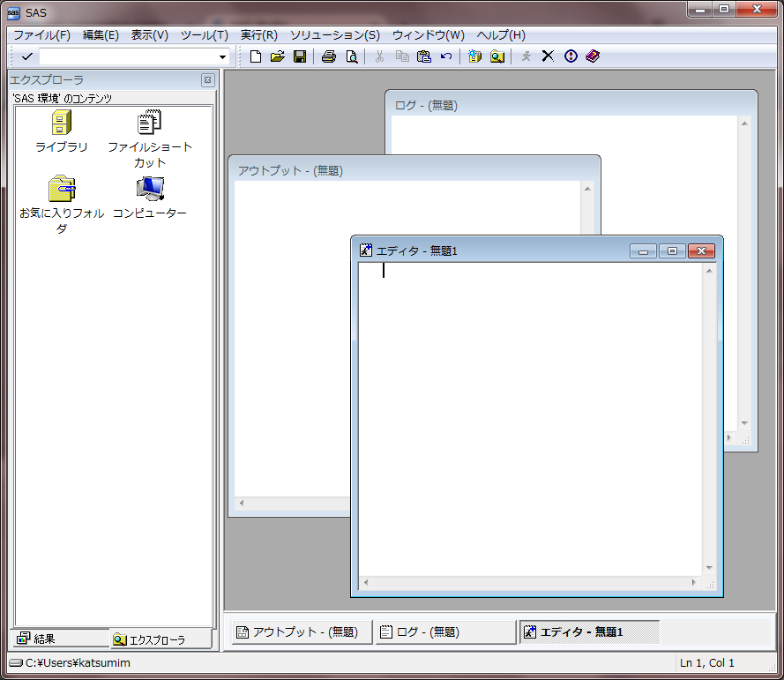This screenshot has height=680, width=784.
Task: Click the SAS Explorer toolbar icon
Action: (x=497, y=56)
